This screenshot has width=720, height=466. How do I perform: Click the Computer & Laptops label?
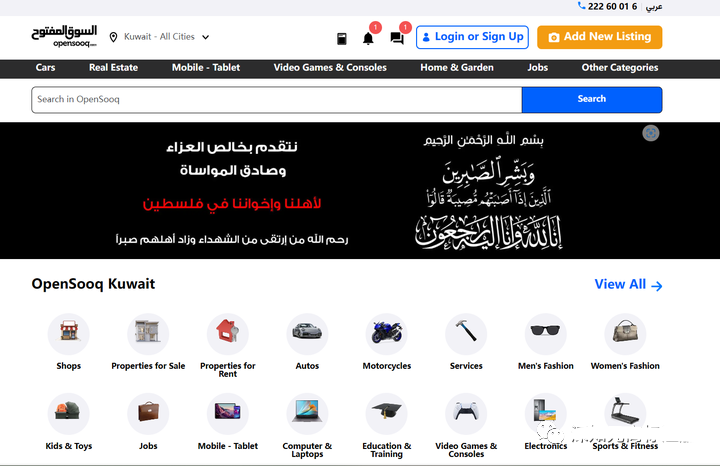(307, 449)
